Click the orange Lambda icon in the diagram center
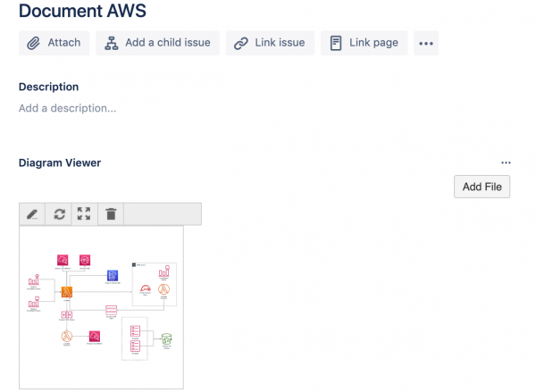 pos(66,292)
